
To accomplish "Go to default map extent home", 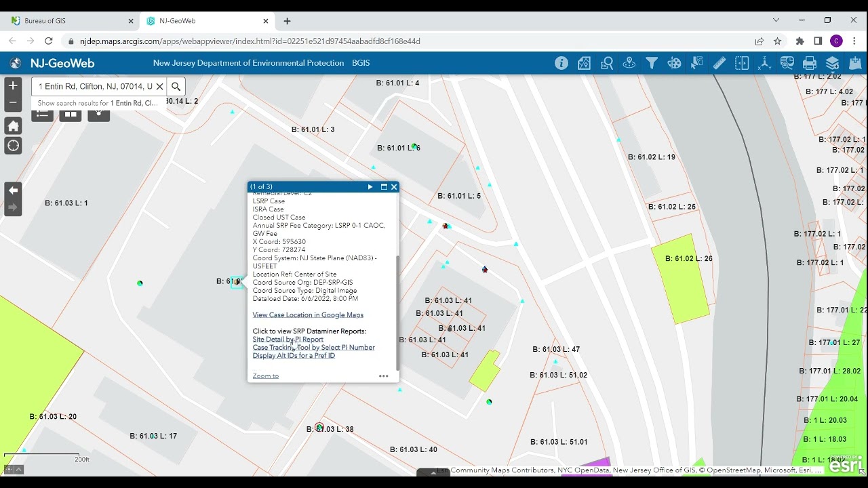I will (13, 125).
